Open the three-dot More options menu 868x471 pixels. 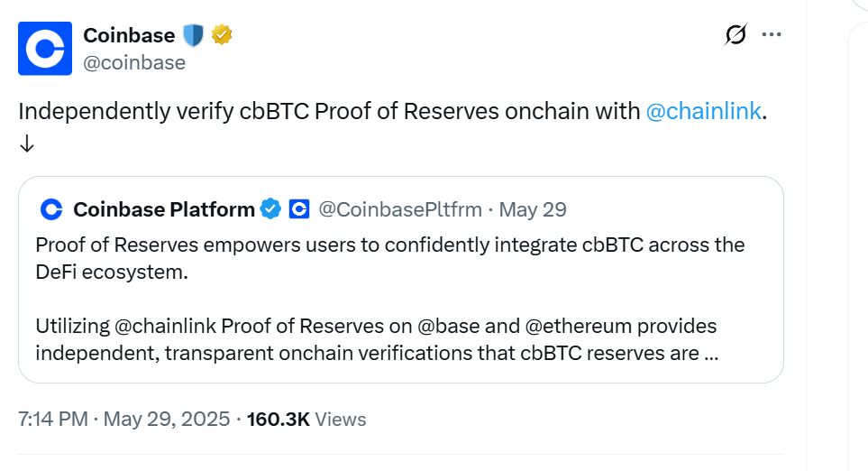772,35
